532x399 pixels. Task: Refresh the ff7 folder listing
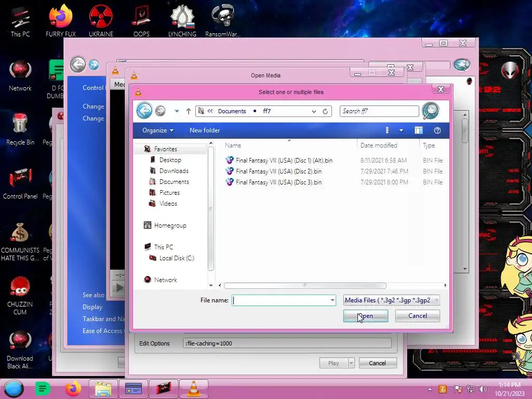click(325, 111)
